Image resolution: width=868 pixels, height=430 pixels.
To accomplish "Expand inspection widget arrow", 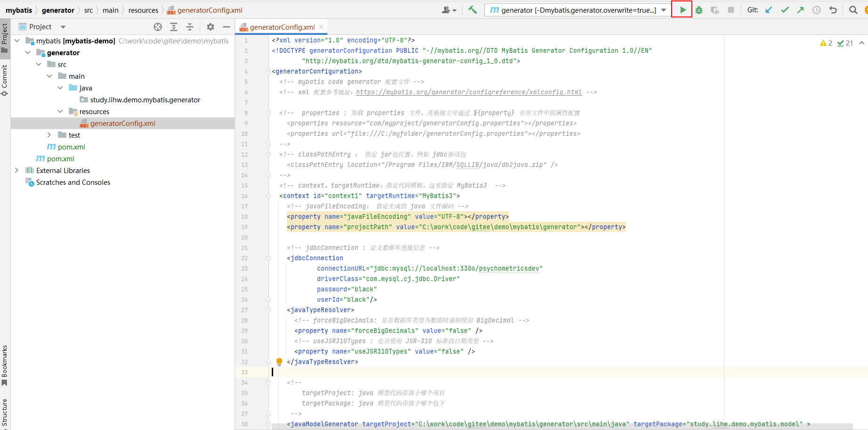I will [x=861, y=43].
